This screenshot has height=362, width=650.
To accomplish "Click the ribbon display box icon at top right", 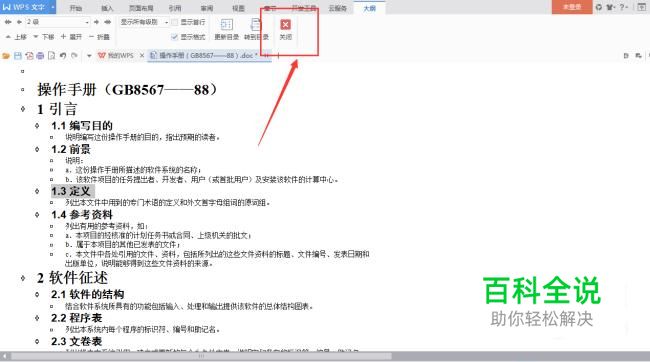I will [x=641, y=7].
